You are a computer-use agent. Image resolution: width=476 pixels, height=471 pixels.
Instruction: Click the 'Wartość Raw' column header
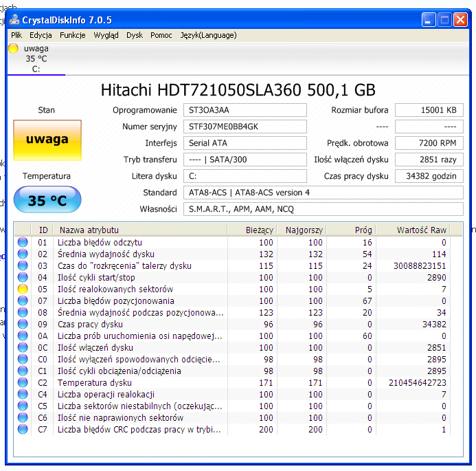coord(413,230)
